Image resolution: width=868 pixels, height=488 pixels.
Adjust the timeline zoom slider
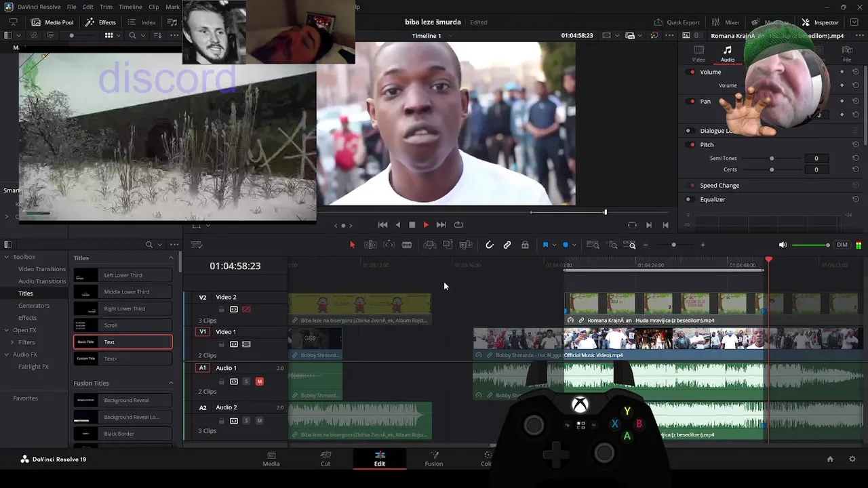point(673,245)
